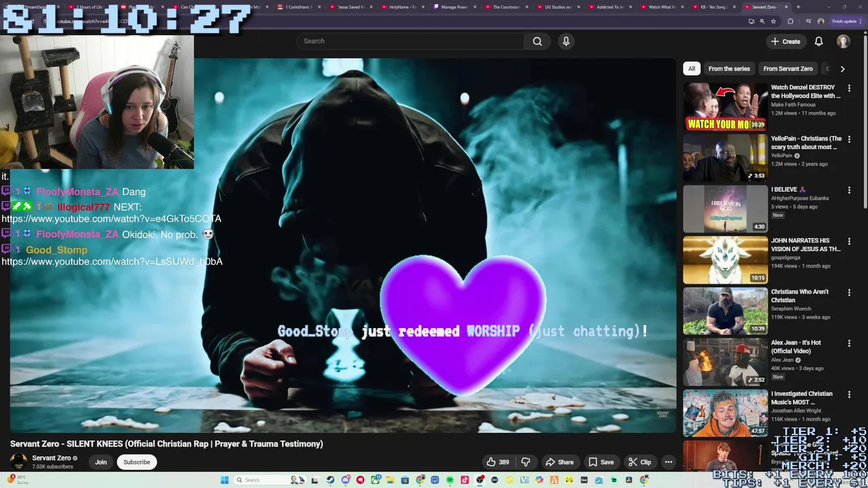Image resolution: width=868 pixels, height=488 pixels.
Task: Click Finish update button in Chrome
Action: [846, 21]
